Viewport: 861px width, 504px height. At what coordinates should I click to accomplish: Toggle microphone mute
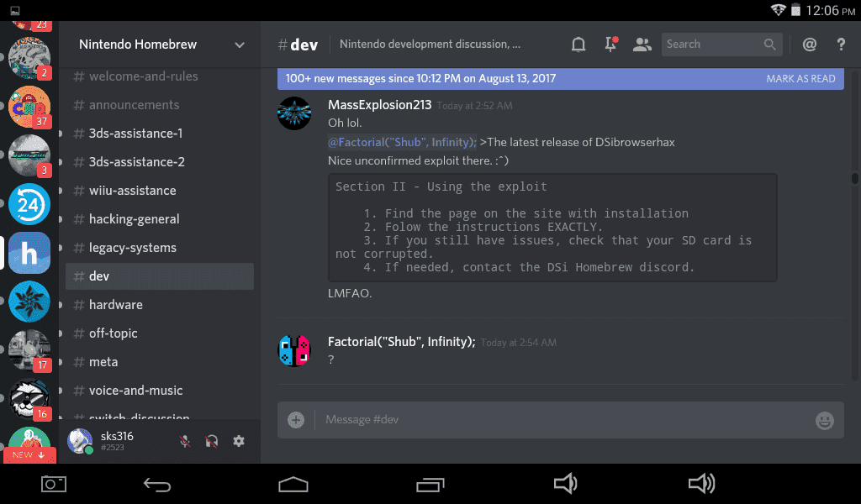[x=185, y=441]
